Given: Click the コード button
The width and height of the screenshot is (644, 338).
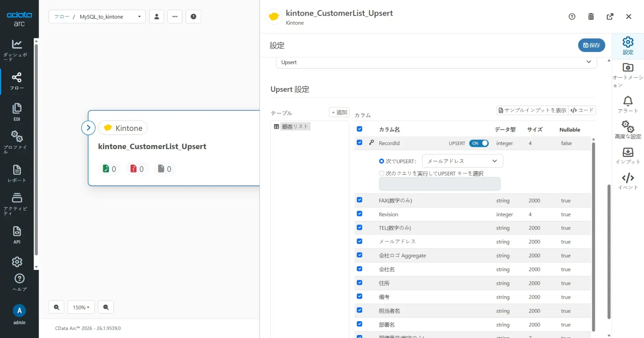Looking at the screenshot, I should (582, 110).
